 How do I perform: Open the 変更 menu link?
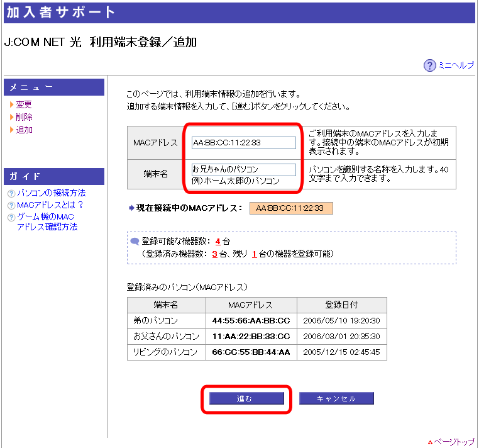pos(23,104)
